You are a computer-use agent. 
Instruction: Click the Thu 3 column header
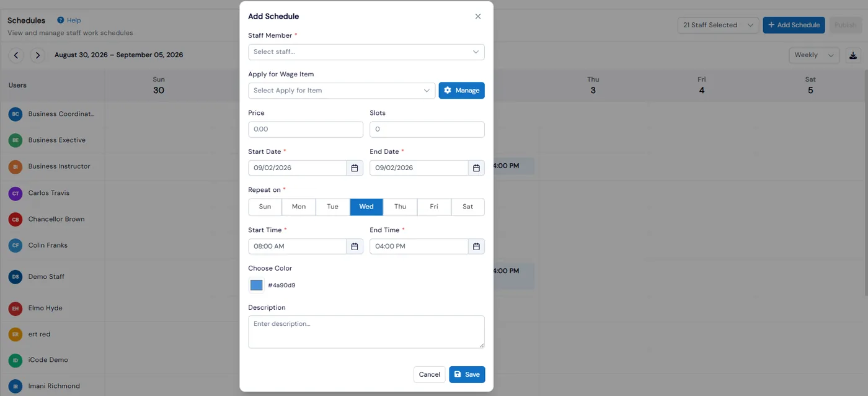pyautogui.click(x=593, y=85)
